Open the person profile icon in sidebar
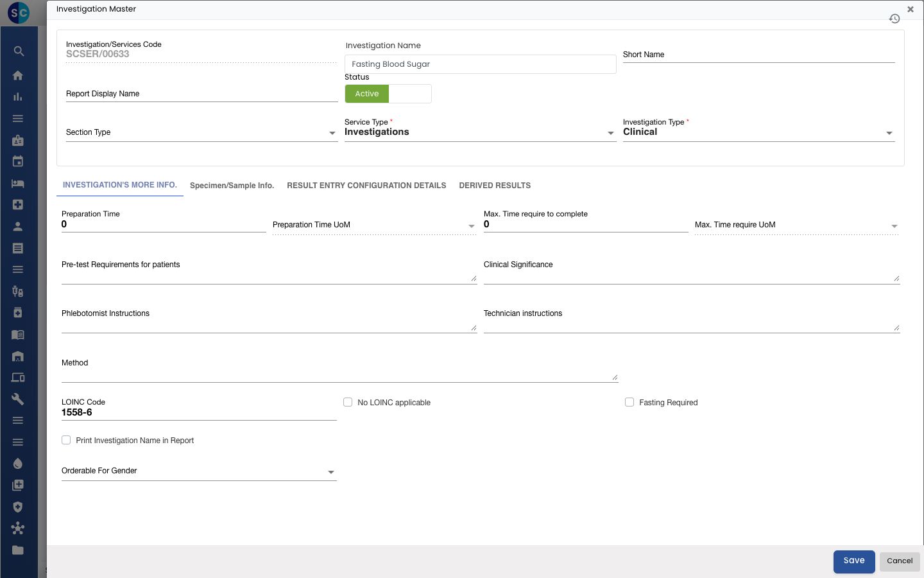This screenshot has width=924, height=578. coord(18,226)
